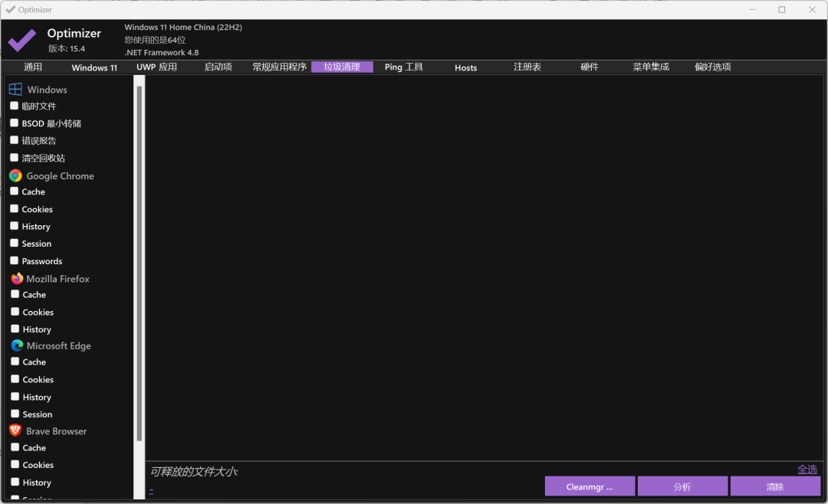Click the sidebar vertical scrollbar

click(140, 263)
